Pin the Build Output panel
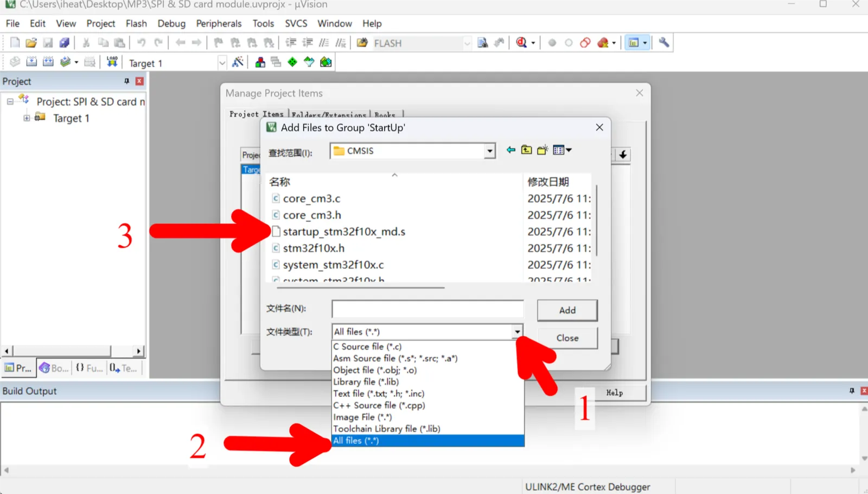Image resolution: width=868 pixels, height=494 pixels. [x=852, y=390]
